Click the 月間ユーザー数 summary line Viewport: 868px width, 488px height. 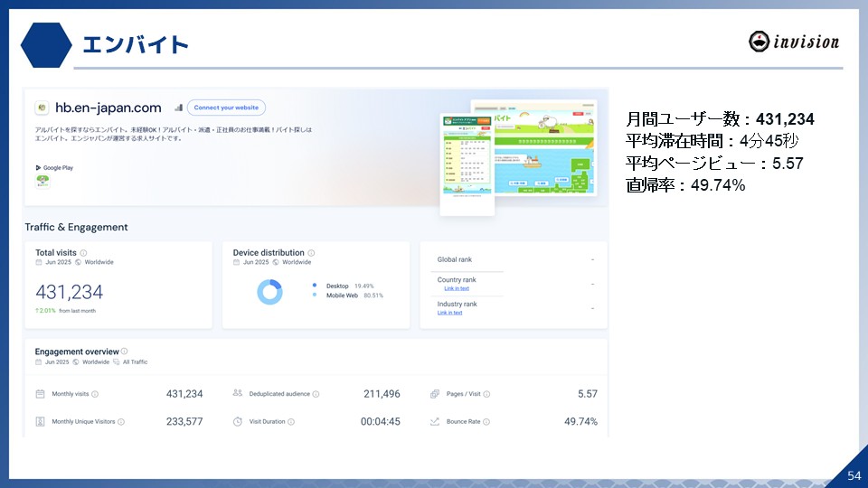(720, 119)
